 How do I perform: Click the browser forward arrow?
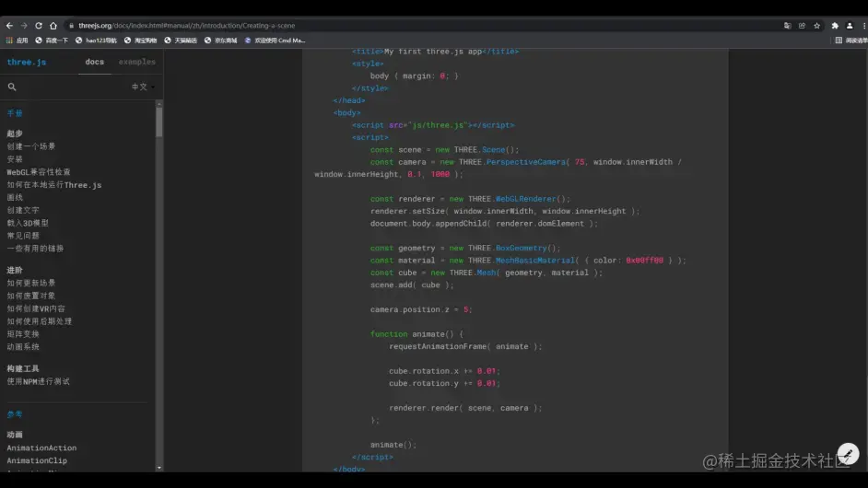pyautogui.click(x=24, y=26)
